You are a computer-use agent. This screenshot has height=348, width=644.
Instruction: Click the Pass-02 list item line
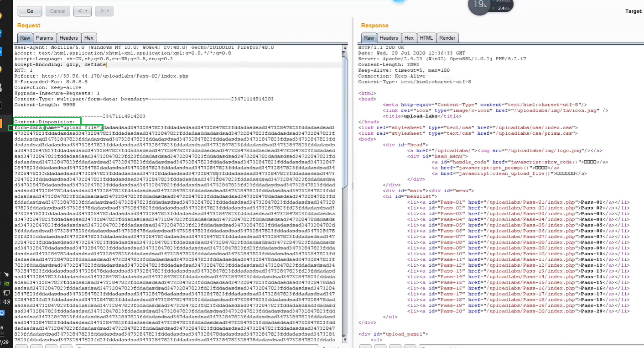coord(518,208)
